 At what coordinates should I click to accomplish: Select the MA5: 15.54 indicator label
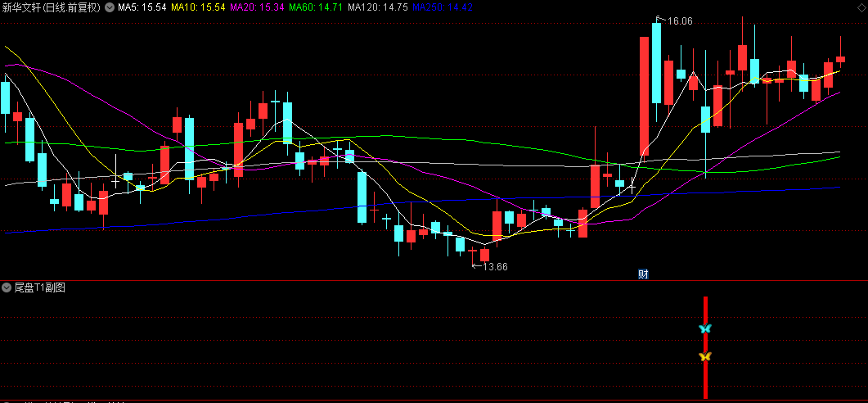142,7
